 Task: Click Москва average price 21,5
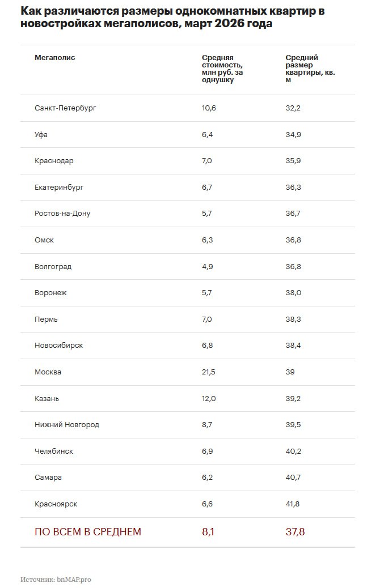[x=209, y=372]
